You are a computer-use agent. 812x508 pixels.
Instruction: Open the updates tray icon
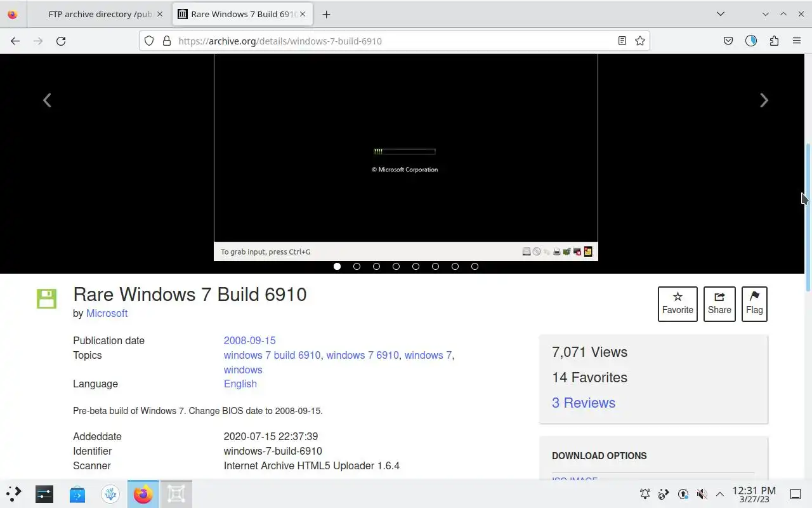(x=683, y=494)
